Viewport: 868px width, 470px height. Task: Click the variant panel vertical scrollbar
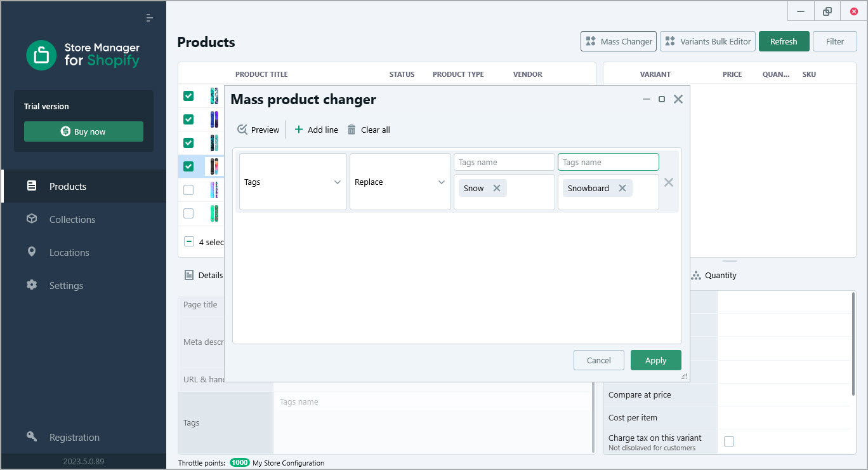click(x=854, y=343)
